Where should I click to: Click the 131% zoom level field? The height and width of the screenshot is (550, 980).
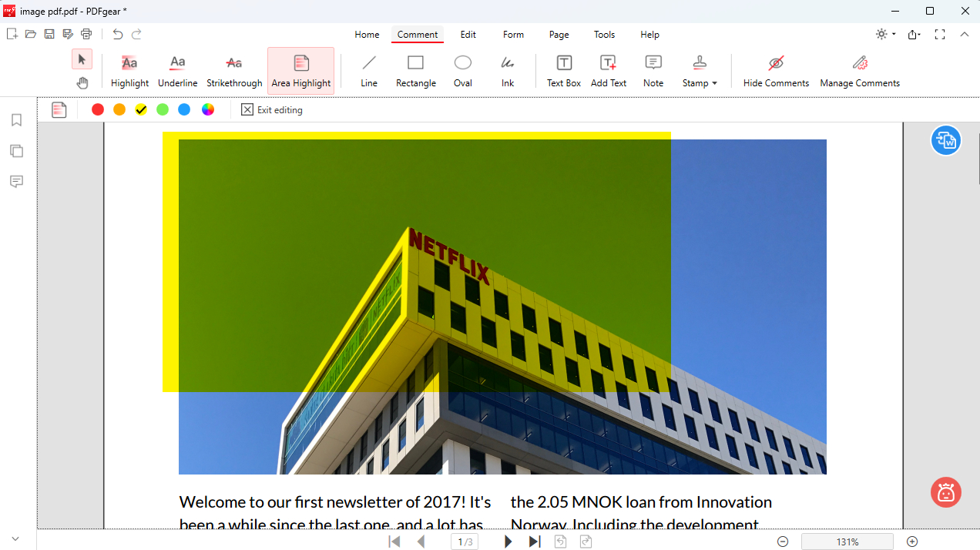(847, 542)
